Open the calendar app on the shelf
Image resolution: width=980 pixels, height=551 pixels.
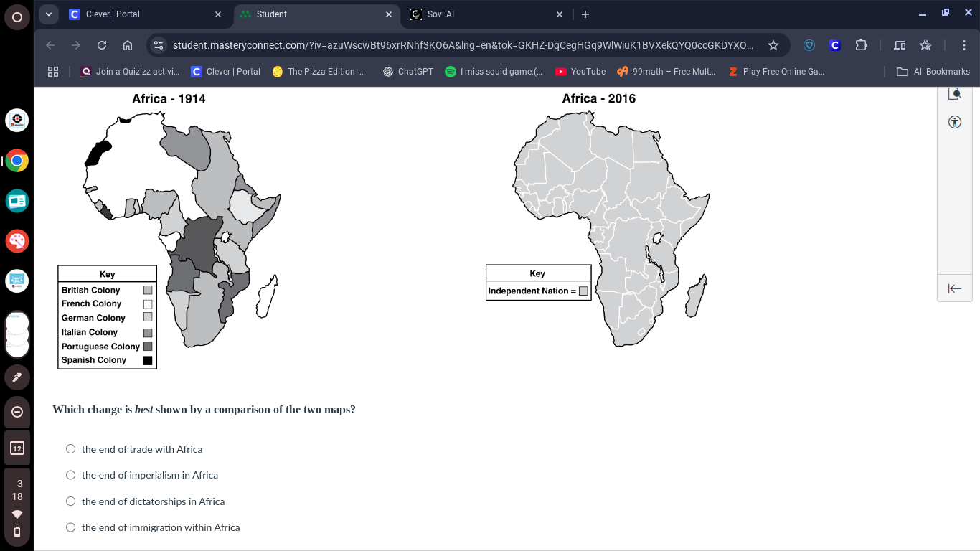click(x=17, y=448)
